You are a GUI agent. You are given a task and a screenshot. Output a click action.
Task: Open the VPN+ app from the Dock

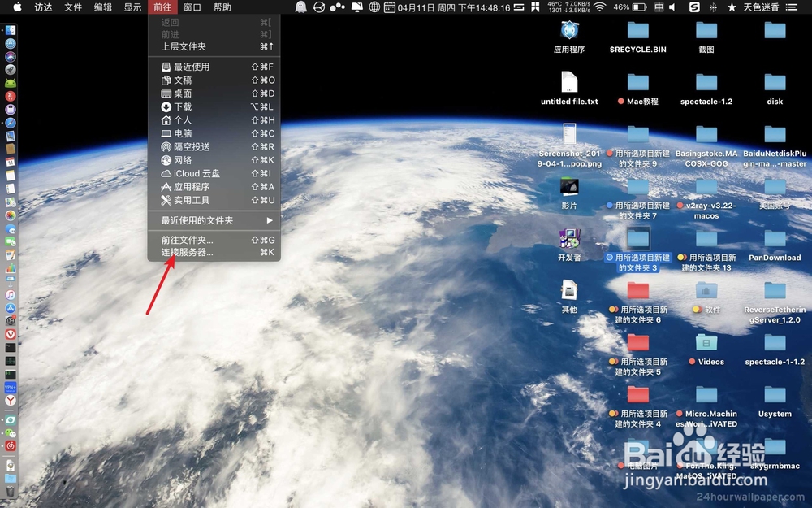pyautogui.click(x=11, y=386)
